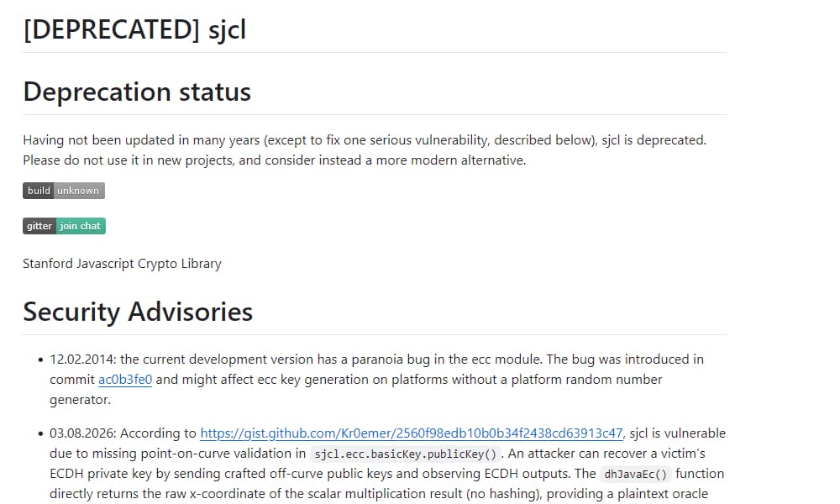Click the green 'join chat' badge part
The width and height of the screenshot is (840, 504).
point(81,226)
